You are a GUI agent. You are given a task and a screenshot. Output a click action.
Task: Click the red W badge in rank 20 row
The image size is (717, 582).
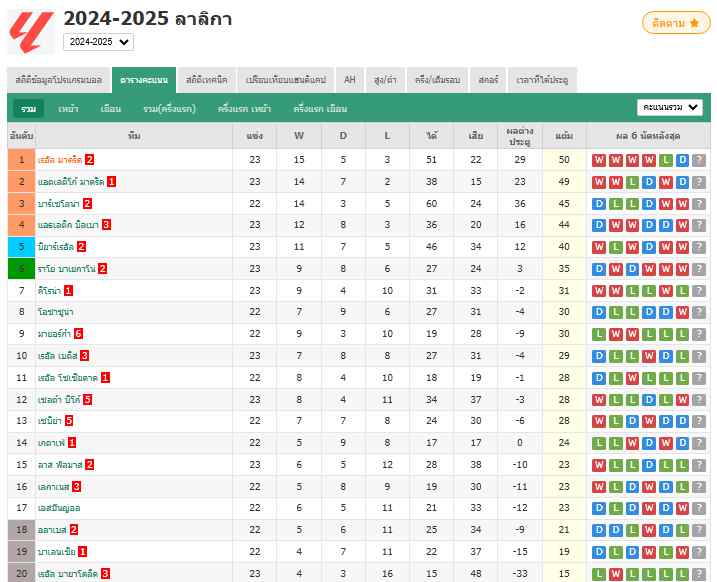(615, 574)
